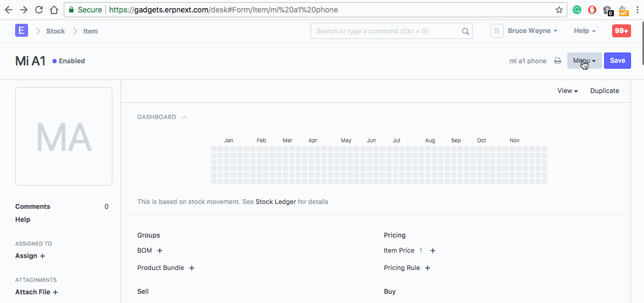Click the extension icon with 0 badge
644x303 pixels.
(608, 10)
